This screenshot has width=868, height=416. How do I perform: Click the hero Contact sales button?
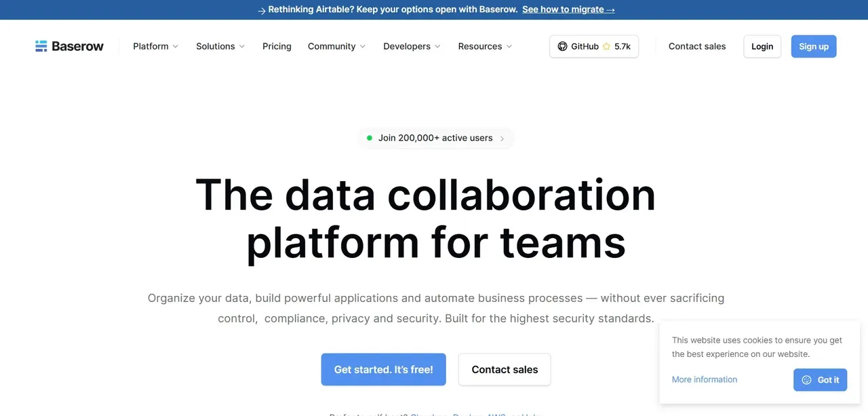tap(505, 370)
